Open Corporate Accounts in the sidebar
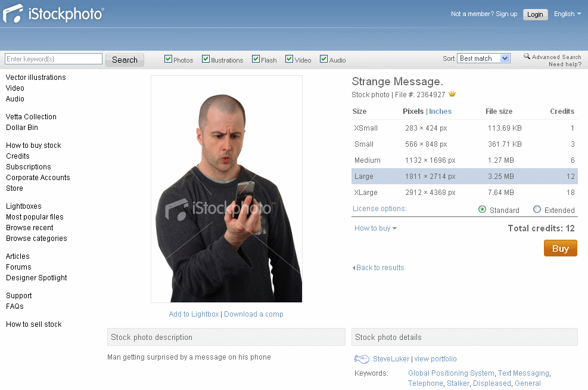This screenshot has width=588, height=390. [38, 178]
